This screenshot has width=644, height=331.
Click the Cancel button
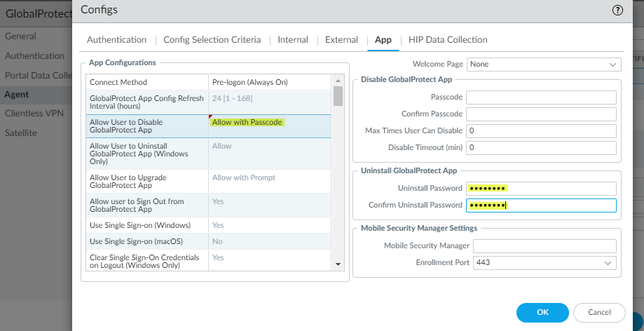pyautogui.click(x=598, y=312)
